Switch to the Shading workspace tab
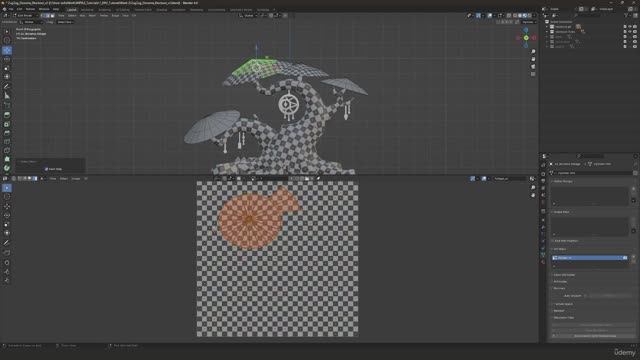 pyautogui.click(x=162, y=9)
